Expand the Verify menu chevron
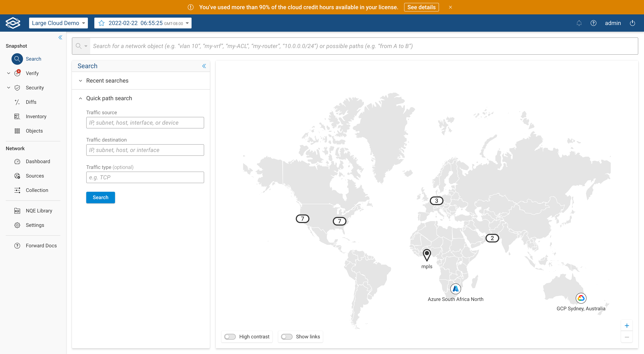 (x=9, y=73)
